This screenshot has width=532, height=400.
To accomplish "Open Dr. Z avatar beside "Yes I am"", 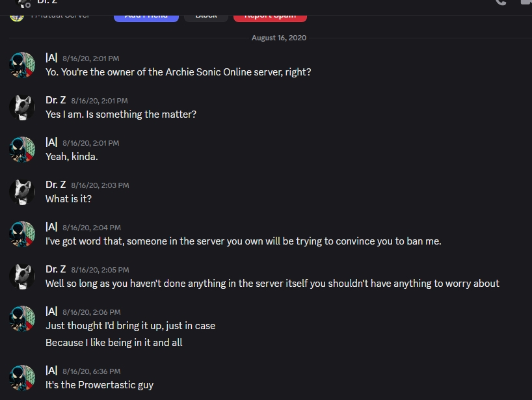I will (23, 107).
